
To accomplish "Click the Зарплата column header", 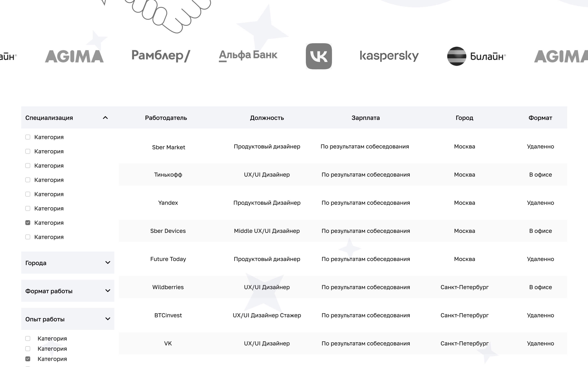I will pyautogui.click(x=365, y=118).
